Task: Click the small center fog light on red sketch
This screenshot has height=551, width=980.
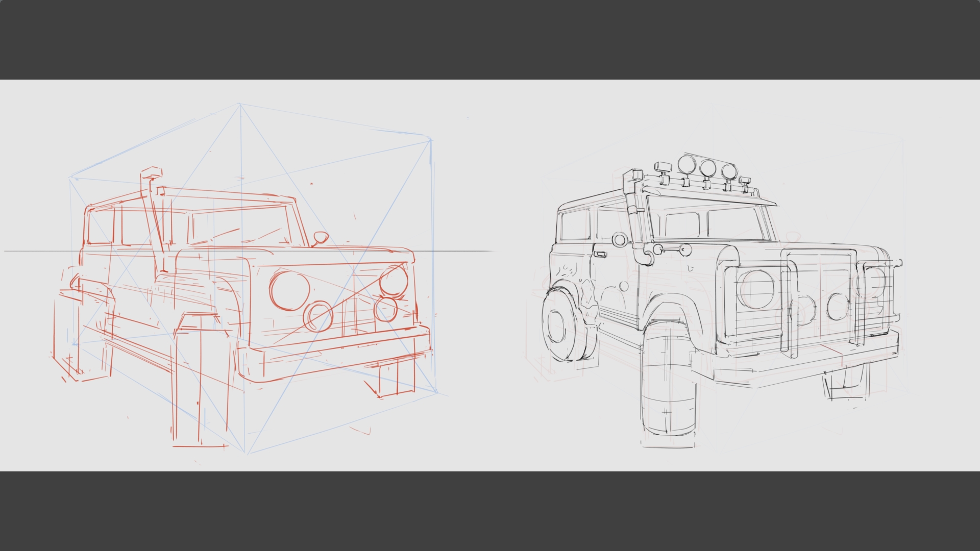Action: tap(318, 316)
